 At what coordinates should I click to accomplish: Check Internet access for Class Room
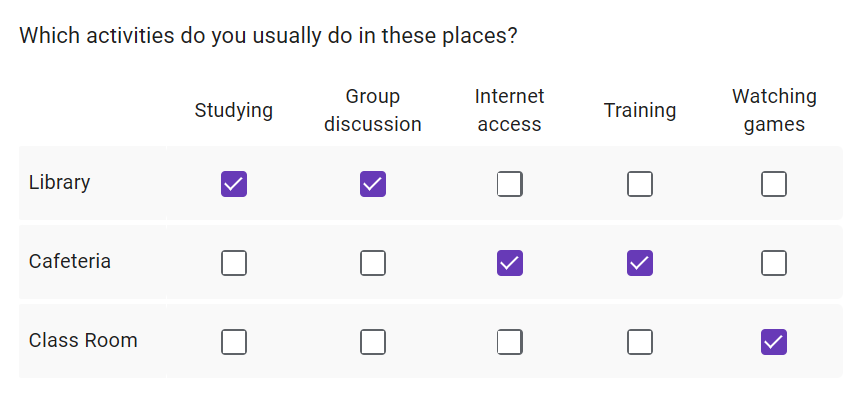510,342
